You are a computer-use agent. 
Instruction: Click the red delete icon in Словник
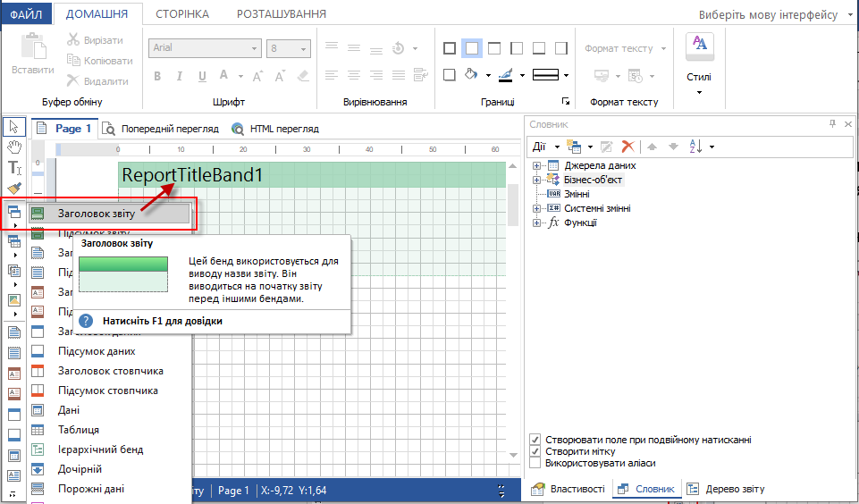[627, 147]
